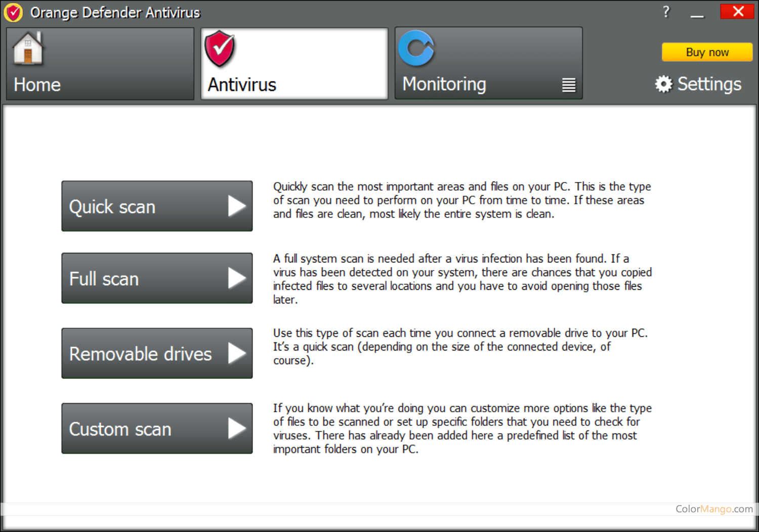Start a Quick scan
This screenshot has height=532, width=759.
pyautogui.click(x=157, y=206)
